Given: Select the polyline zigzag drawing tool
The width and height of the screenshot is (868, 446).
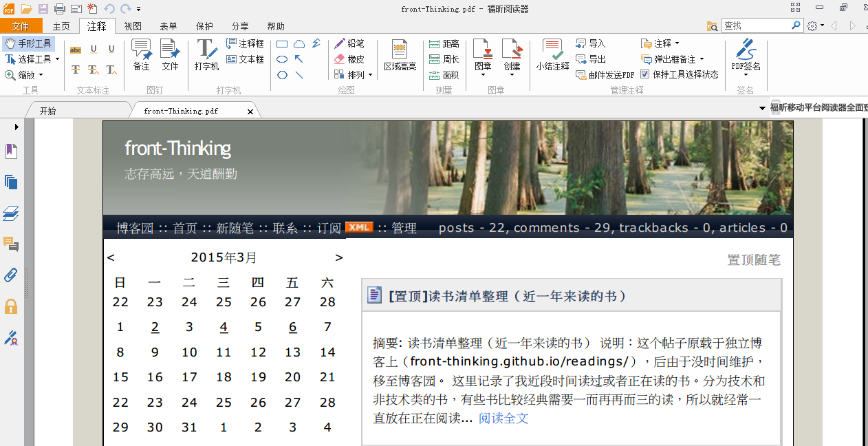Looking at the screenshot, I should [316, 43].
